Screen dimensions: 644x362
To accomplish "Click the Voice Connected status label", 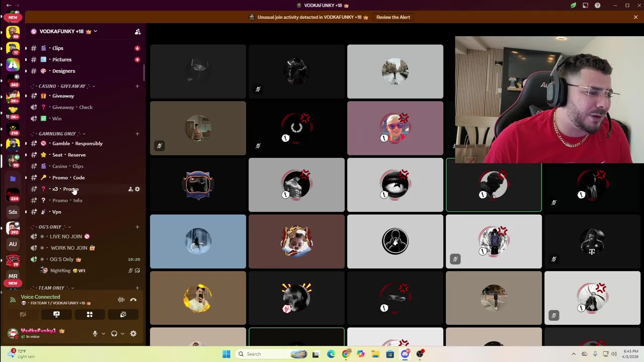I will click(x=40, y=297).
